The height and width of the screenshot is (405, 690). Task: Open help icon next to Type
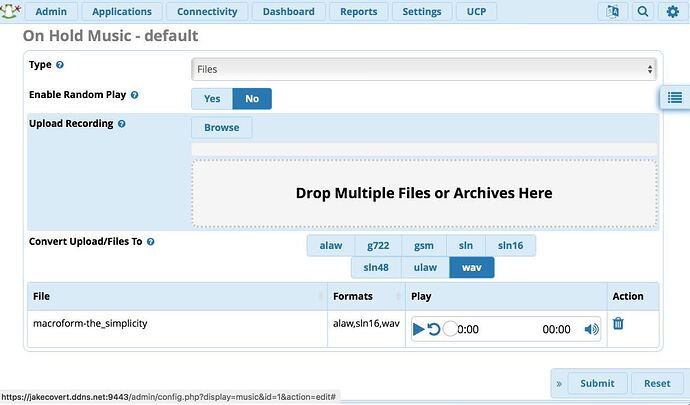(x=60, y=65)
